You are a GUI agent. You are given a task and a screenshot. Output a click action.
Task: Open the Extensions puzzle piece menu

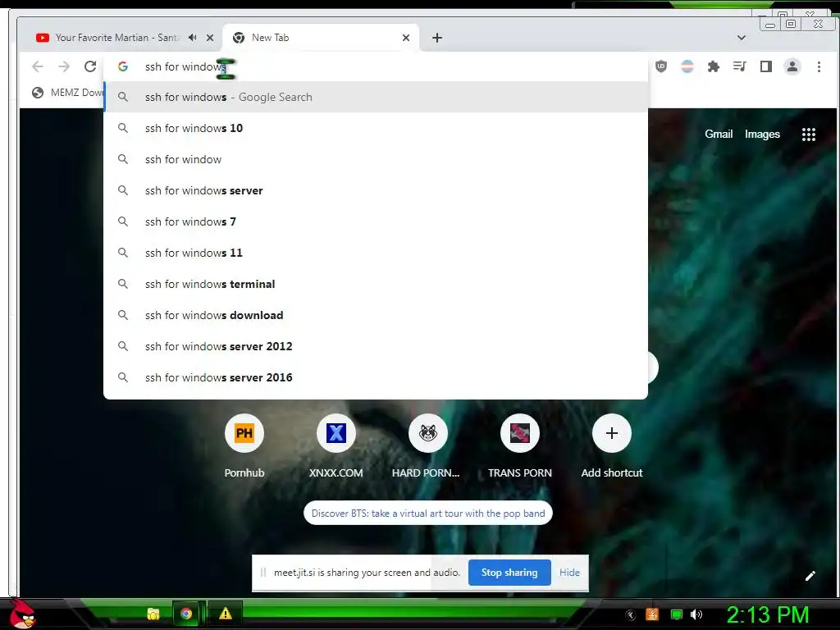point(714,66)
